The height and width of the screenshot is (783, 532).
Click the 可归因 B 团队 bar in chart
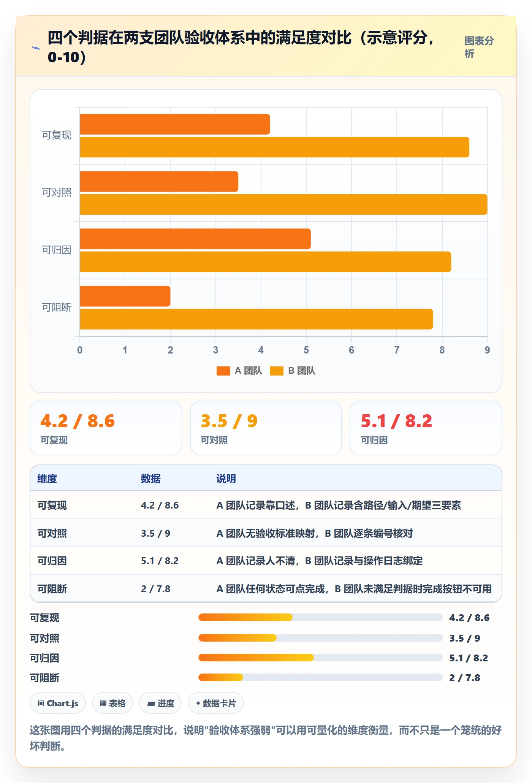pos(265,262)
